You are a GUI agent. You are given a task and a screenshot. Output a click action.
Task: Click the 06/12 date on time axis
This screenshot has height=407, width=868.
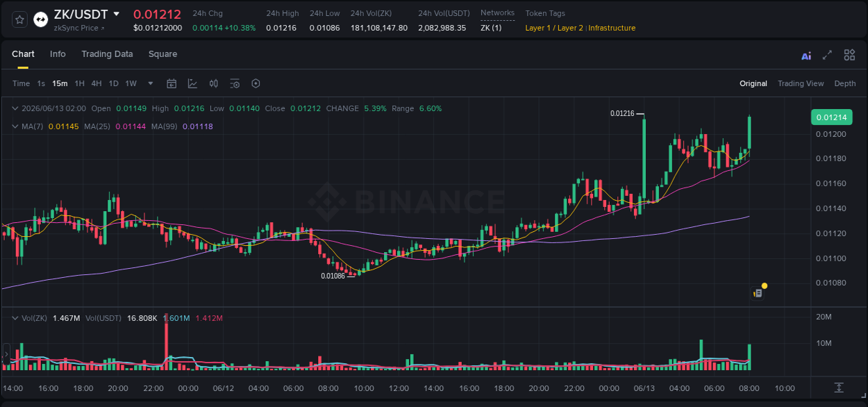[x=224, y=388]
